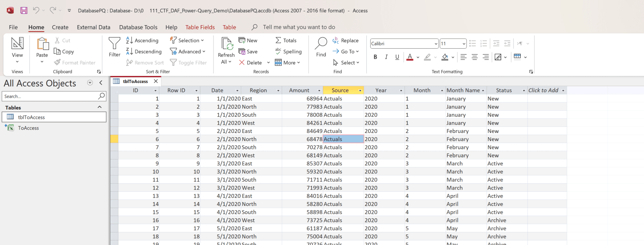Switch to the Create ribbon tab

click(60, 27)
